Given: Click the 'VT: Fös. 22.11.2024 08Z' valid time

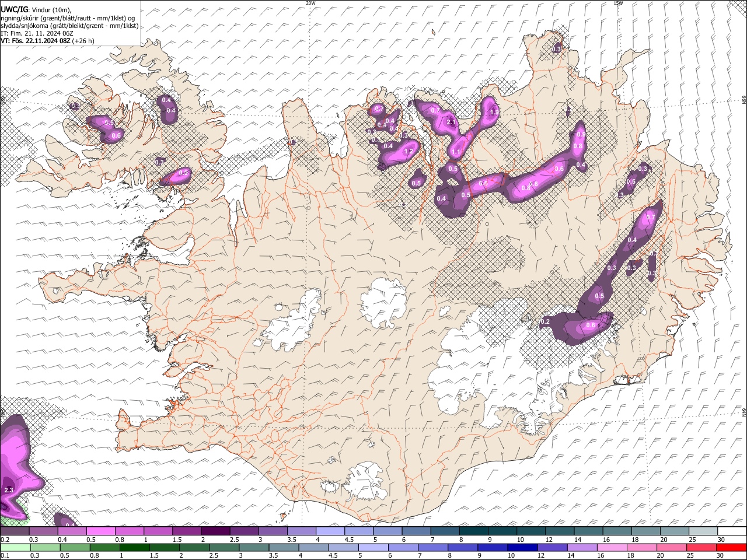Looking at the screenshot, I should tap(35, 41).
